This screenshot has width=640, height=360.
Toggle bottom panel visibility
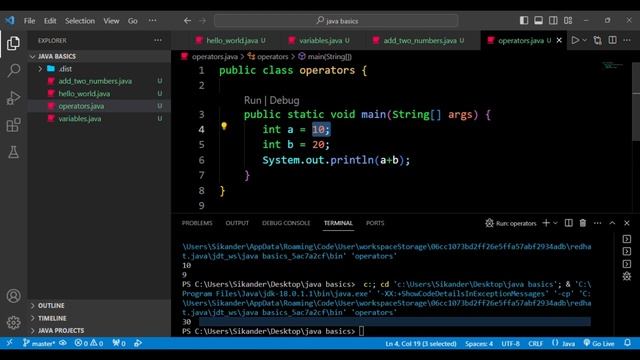pyautogui.click(x=538, y=20)
